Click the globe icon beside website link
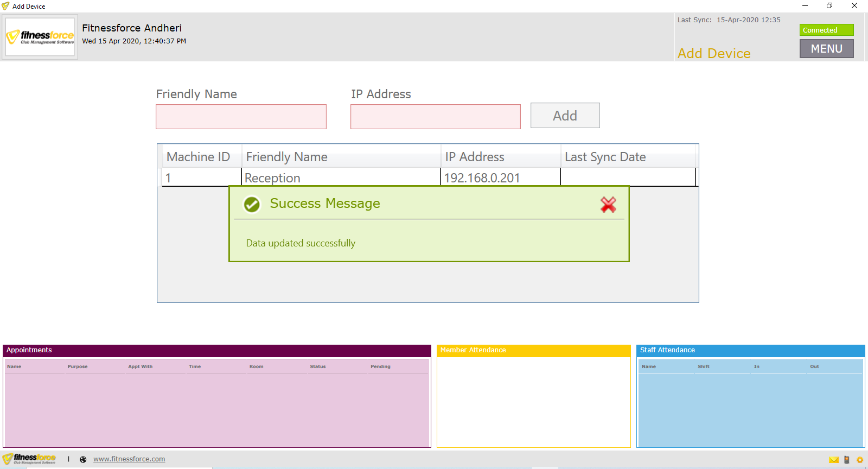The width and height of the screenshot is (868, 469). tap(83, 459)
